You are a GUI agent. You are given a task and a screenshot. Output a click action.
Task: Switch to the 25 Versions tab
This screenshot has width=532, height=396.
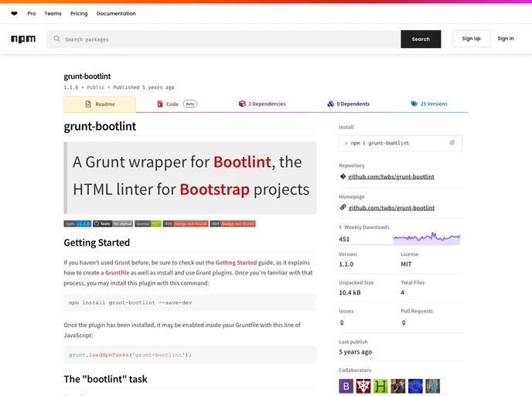pos(429,104)
